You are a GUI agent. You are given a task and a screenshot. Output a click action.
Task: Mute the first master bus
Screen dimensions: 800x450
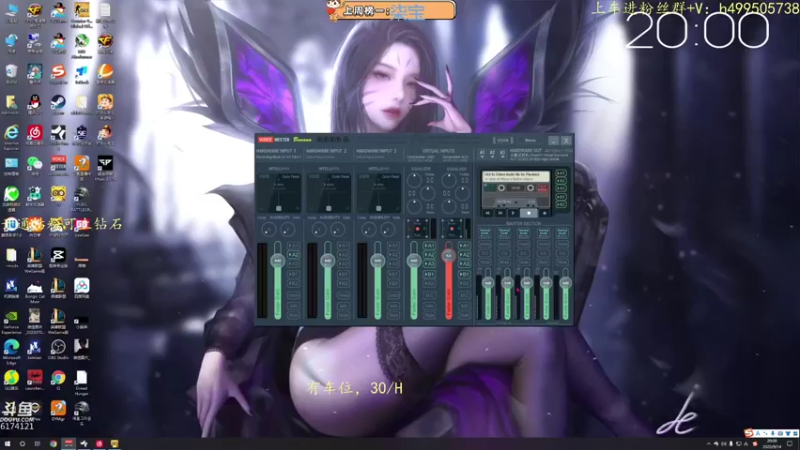click(485, 262)
